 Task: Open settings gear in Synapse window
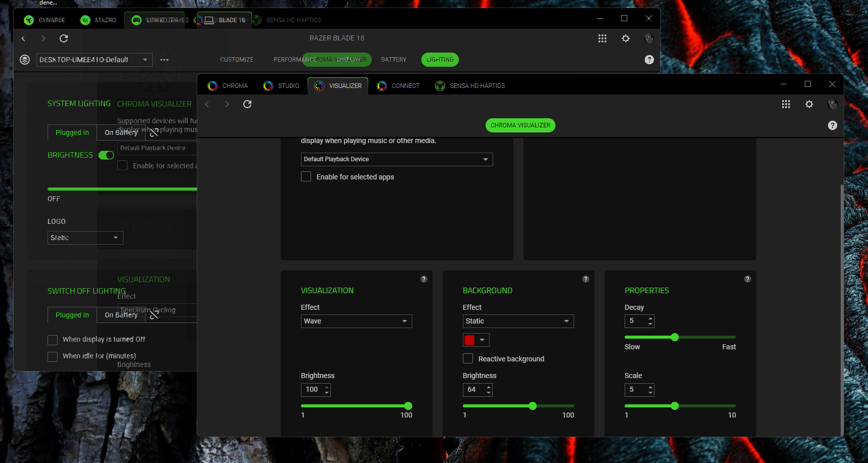point(626,38)
